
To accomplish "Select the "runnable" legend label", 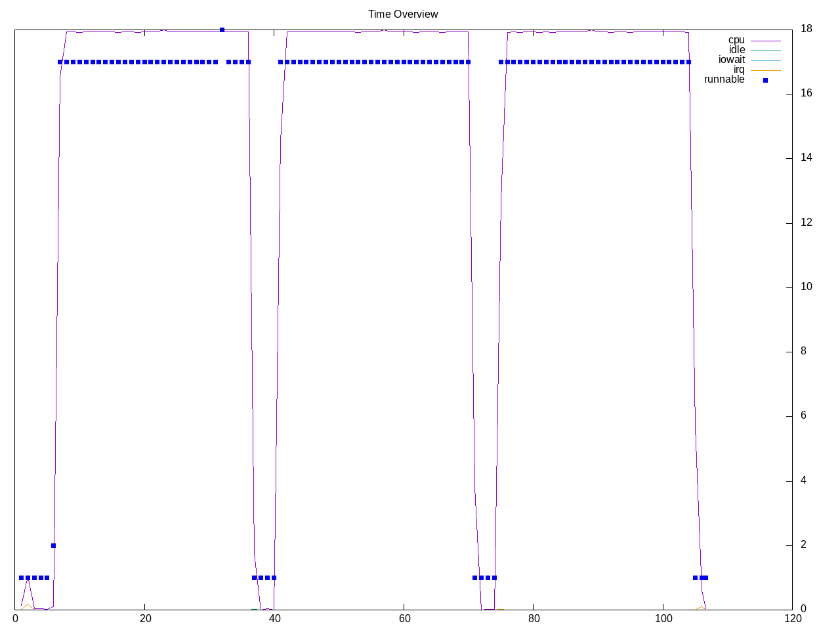I will click(x=724, y=79).
